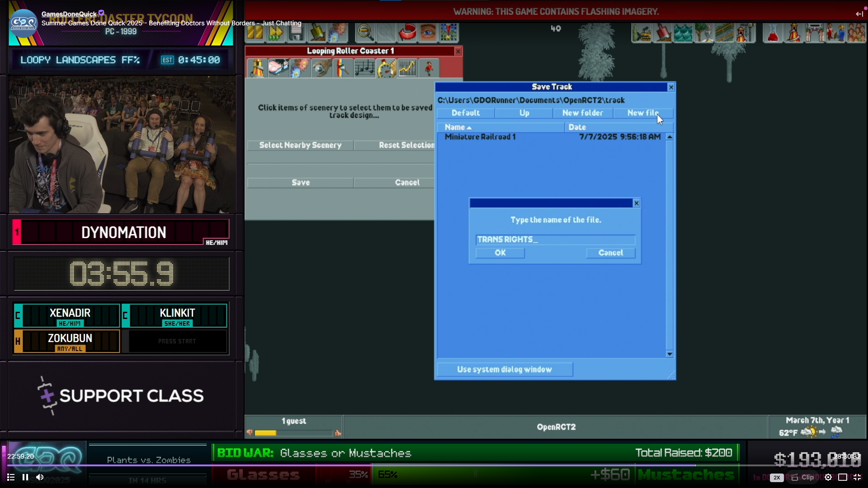Viewport: 868px width, 488px height.
Task: Pause the video stream playback
Action: click(25, 477)
